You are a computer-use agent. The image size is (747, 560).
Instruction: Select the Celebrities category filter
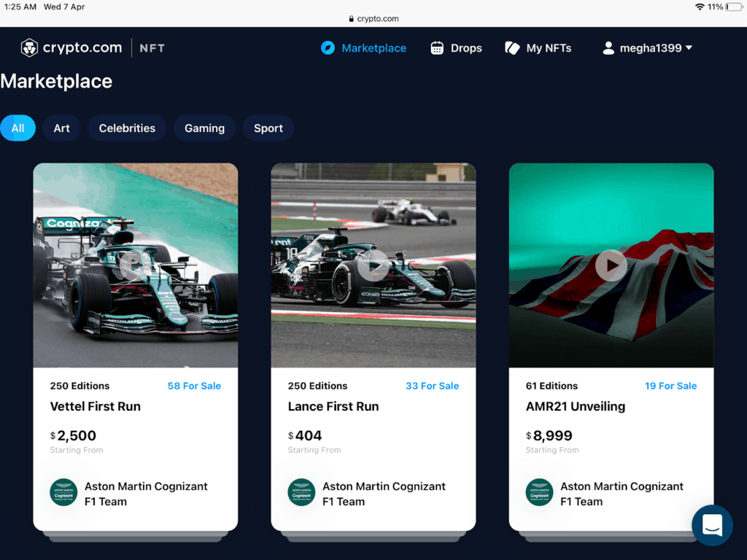(x=127, y=128)
